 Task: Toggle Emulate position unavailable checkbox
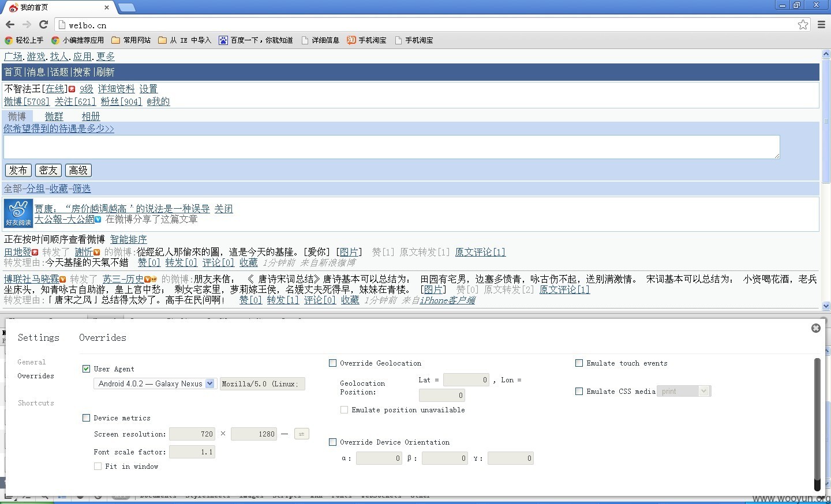(x=344, y=409)
